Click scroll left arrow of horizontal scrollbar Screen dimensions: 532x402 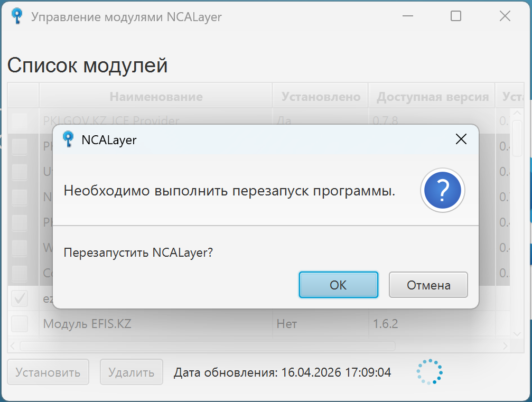(13, 346)
